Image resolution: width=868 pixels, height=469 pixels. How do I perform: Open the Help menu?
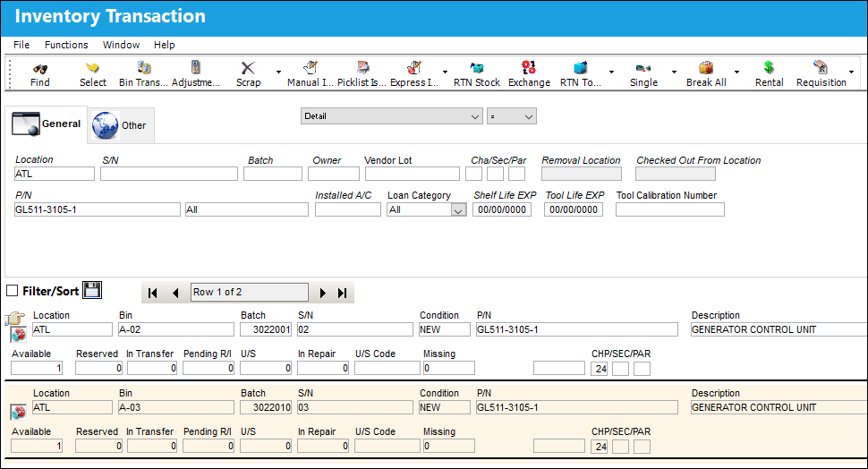pyautogui.click(x=165, y=45)
